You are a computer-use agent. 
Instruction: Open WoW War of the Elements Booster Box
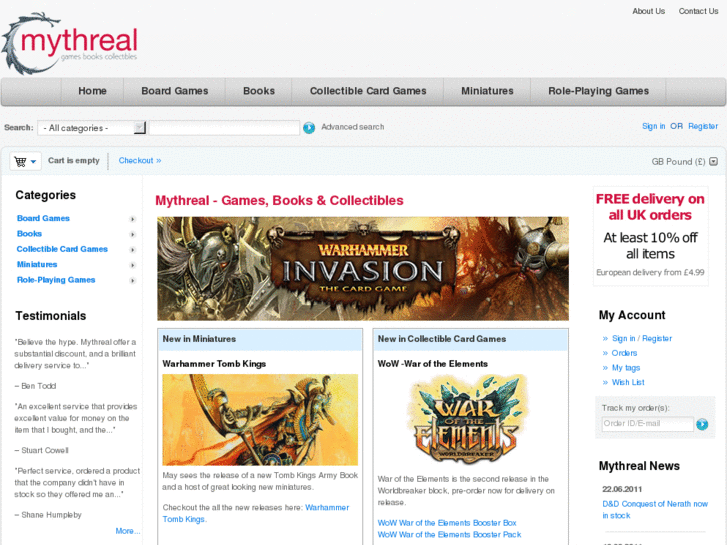[447, 523]
